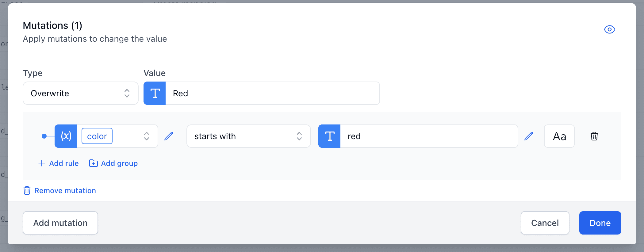
Task: Click the pencil icon beside the red input
Action: [x=528, y=136]
